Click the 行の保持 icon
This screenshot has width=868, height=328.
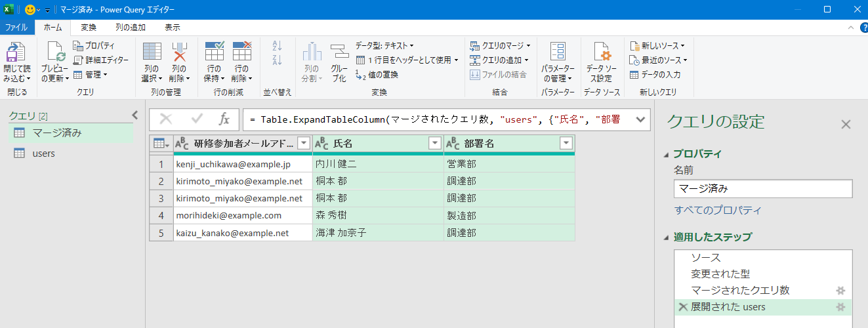pyautogui.click(x=215, y=52)
